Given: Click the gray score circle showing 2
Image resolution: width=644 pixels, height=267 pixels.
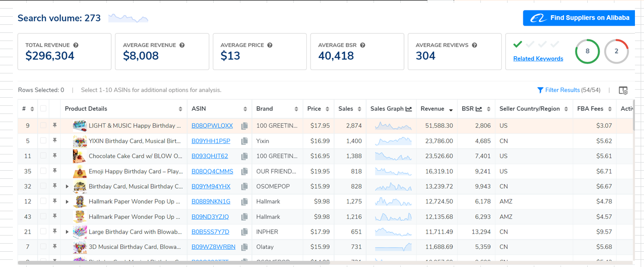Looking at the screenshot, I should [616, 51].
